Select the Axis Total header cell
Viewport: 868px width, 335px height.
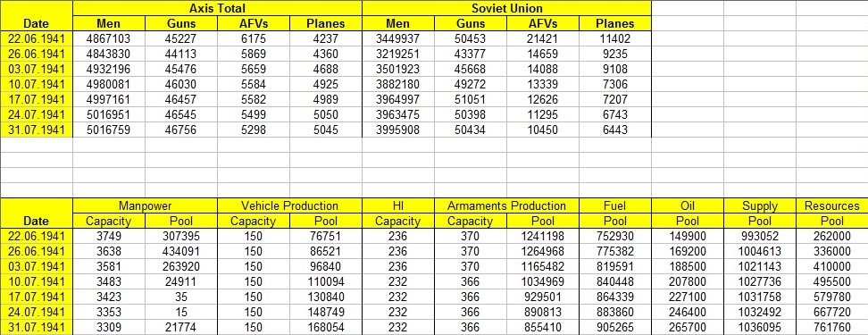coord(217,8)
